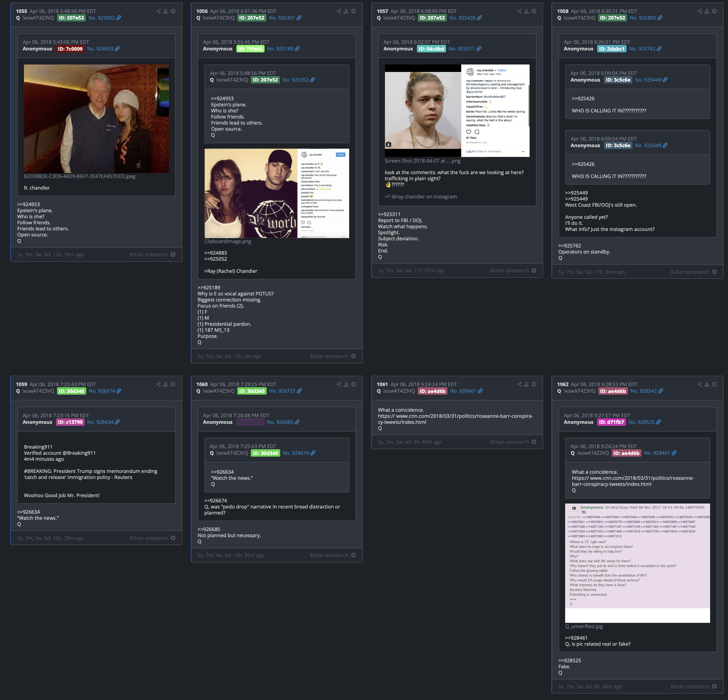
Task: Click the share icon on post 1057
Action: click(519, 11)
